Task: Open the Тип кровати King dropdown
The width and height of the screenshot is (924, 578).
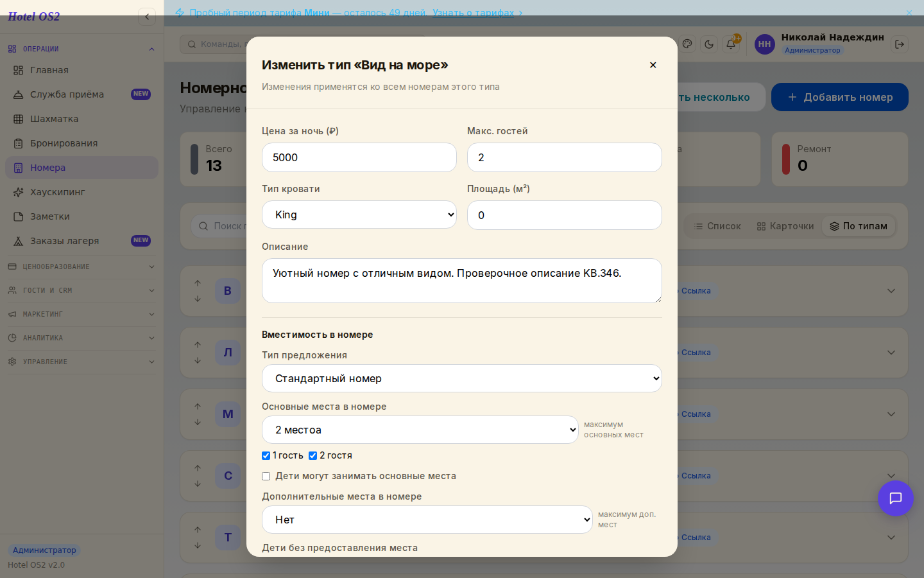Action: 359,215
